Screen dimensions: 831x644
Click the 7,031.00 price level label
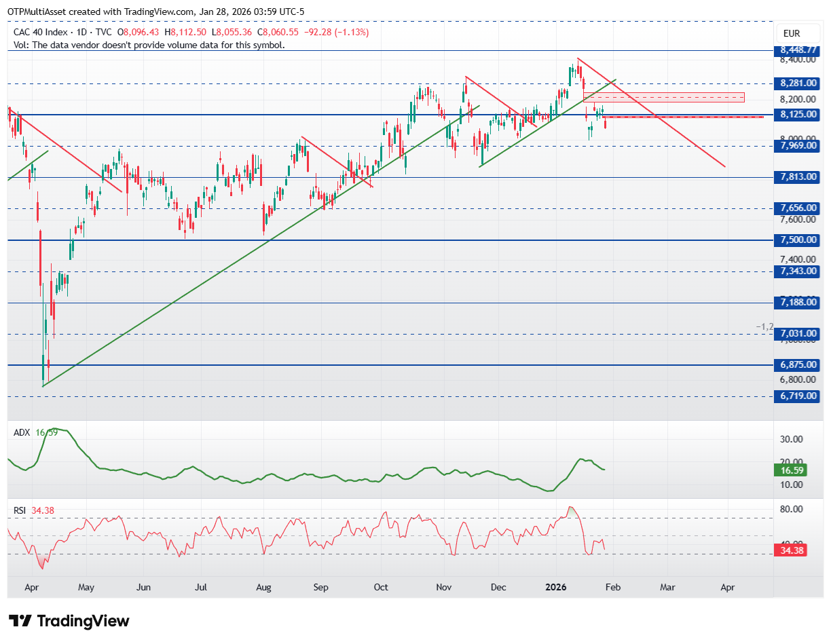pos(796,333)
